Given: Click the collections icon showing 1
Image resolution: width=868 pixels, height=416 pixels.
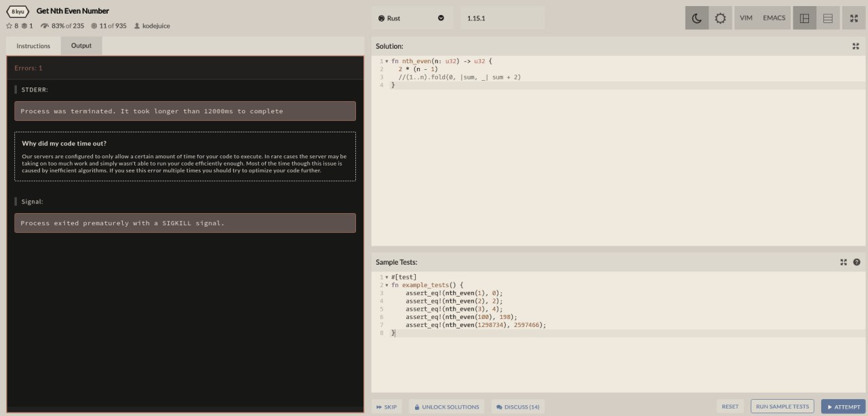Looking at the screenshot, I should click(x=24, y=26).
